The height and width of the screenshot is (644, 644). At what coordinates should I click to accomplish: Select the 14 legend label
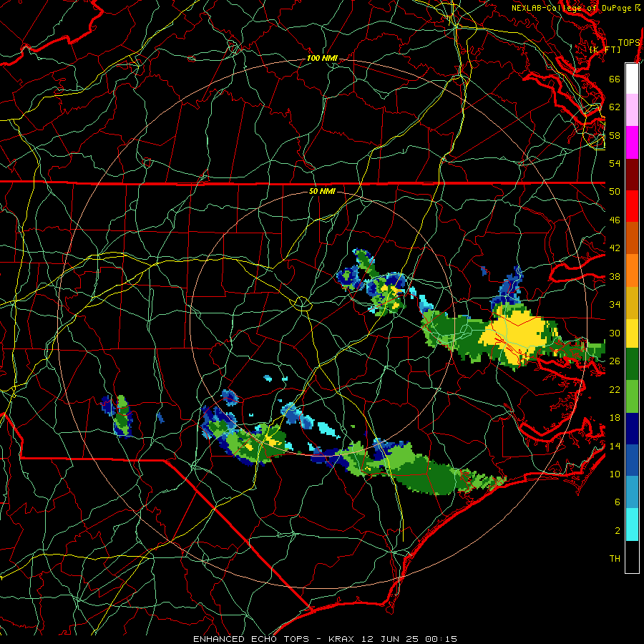point(615,446)
